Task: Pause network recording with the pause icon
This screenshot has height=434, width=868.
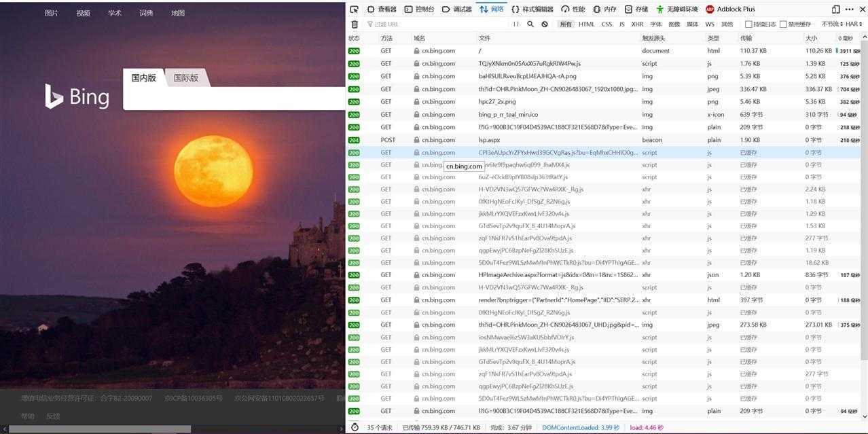Action: [x=516, y=24]
